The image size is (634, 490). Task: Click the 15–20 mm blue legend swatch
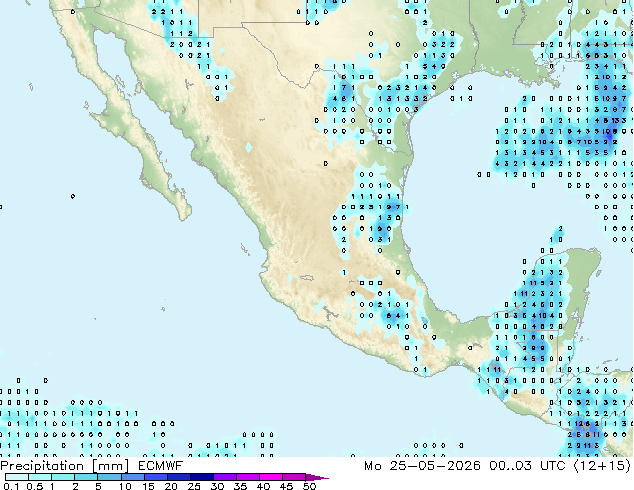point(156,477)
